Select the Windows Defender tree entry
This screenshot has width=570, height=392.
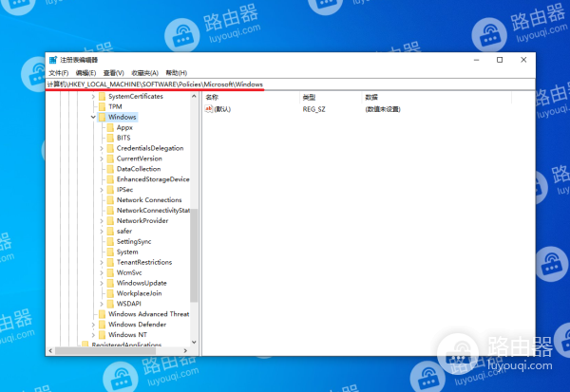[137, 325]
